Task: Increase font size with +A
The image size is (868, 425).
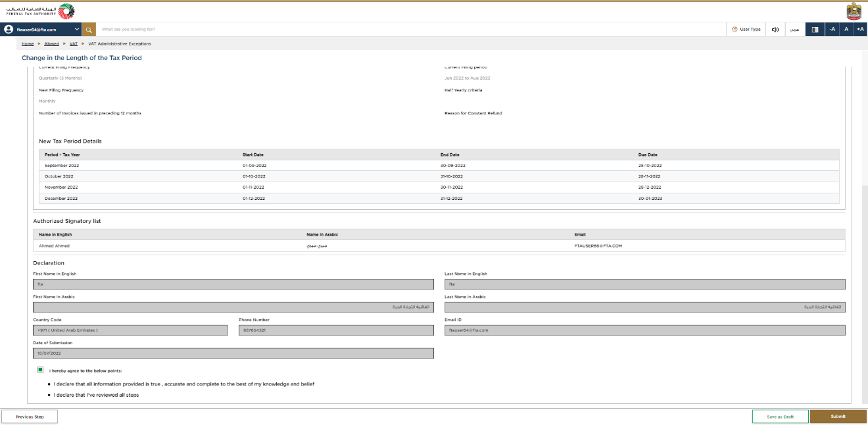Action: point(860,30)
